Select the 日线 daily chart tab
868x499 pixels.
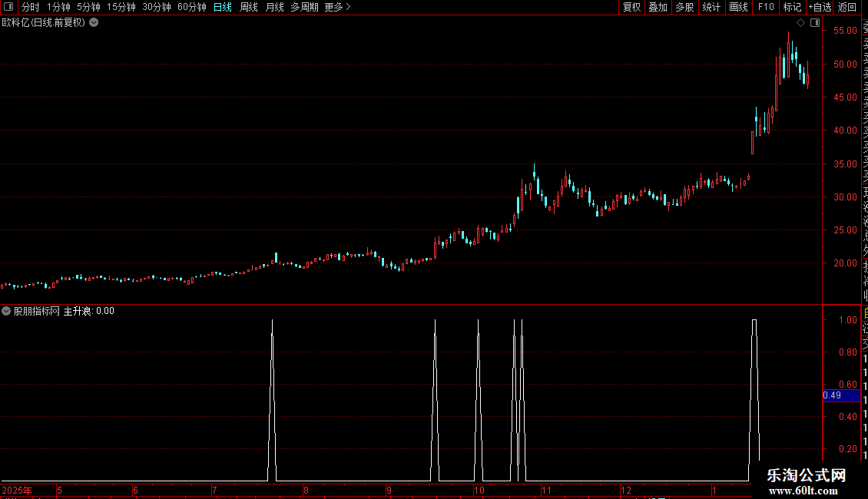pyautogui.click(x=223, y=7)
